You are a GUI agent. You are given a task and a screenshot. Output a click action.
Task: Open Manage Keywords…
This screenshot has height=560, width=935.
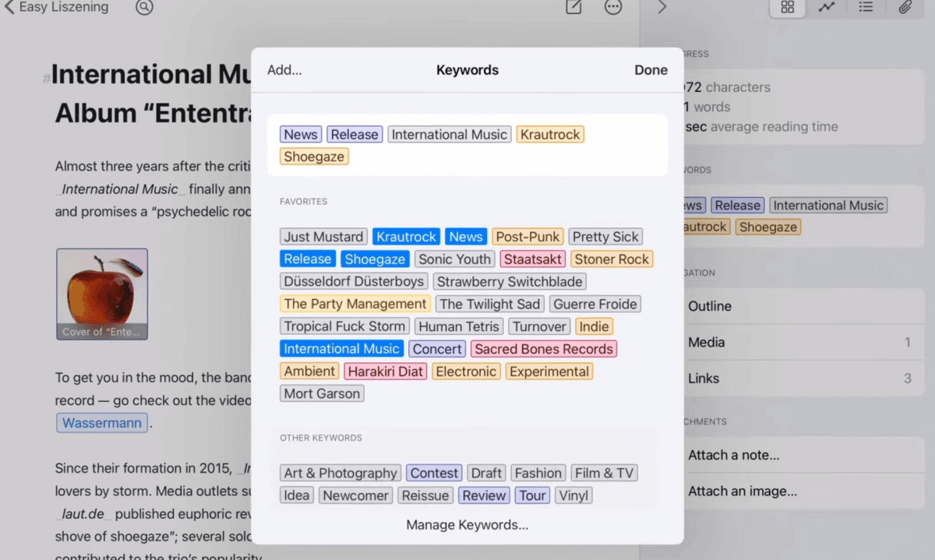click(x=467, y=525)
